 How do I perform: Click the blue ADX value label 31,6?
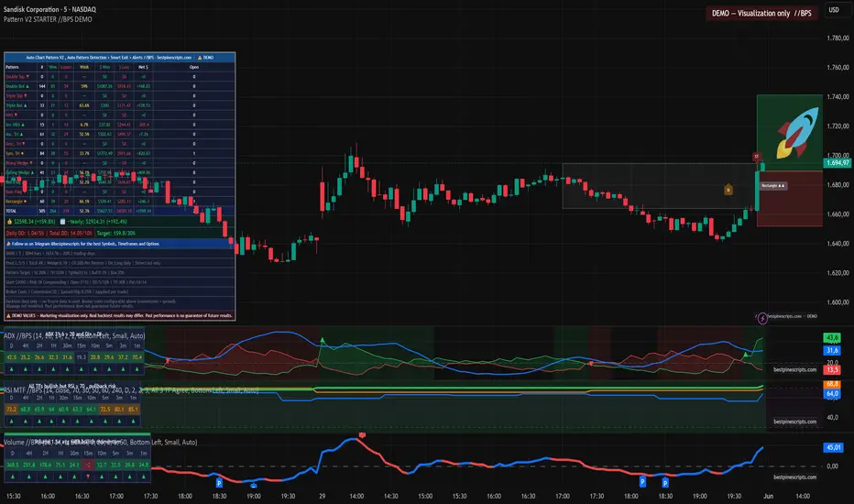click(832, 350)
